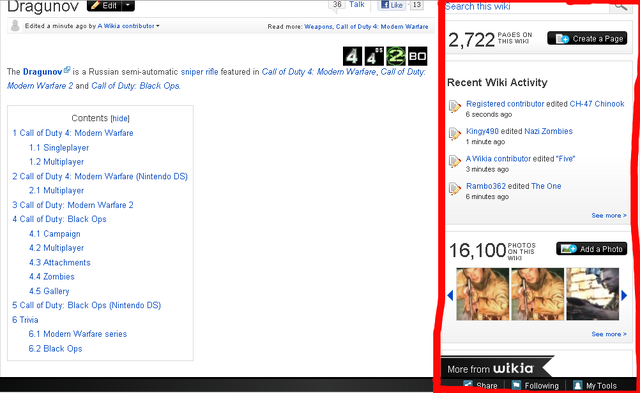The width and height of the screenshot is (640, 393).
Task: Click the Add a Photo button
Action: point(591,249)
